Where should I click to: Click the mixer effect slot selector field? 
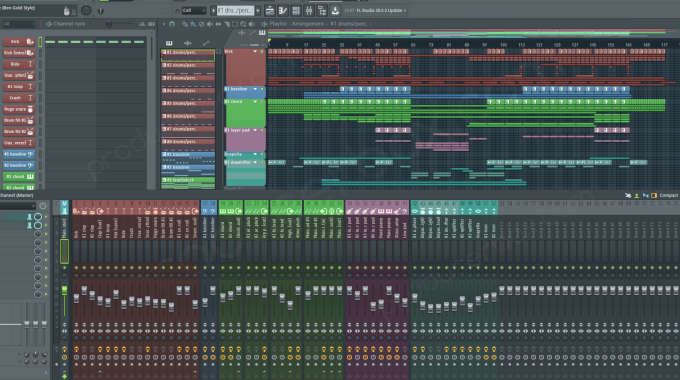coord(19,206)
